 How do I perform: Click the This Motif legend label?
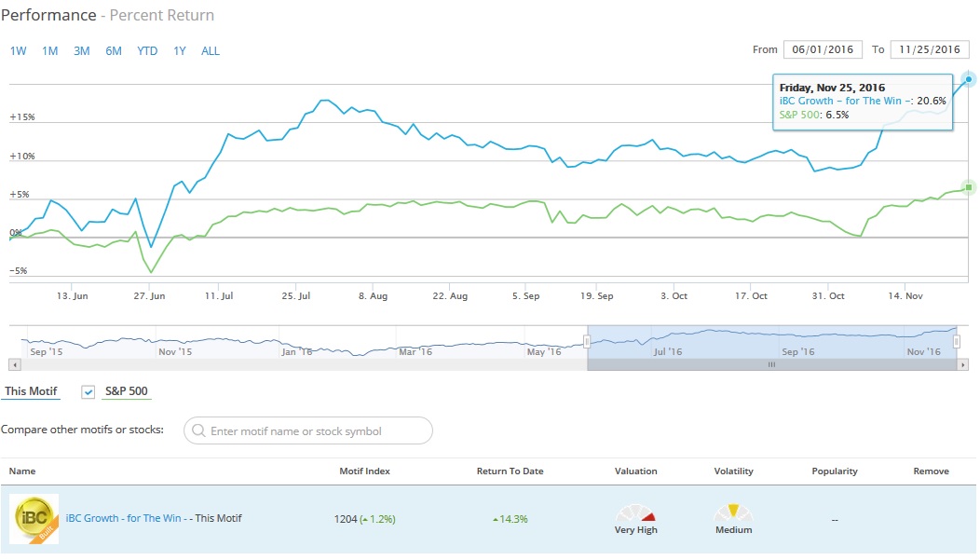[32, 391]
